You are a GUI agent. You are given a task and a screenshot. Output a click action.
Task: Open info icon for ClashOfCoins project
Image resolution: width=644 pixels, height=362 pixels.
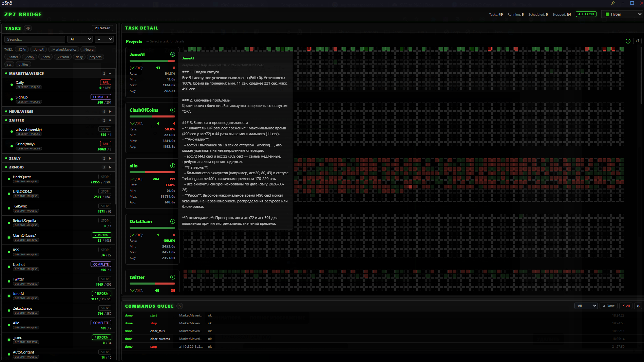pos(172,110)
